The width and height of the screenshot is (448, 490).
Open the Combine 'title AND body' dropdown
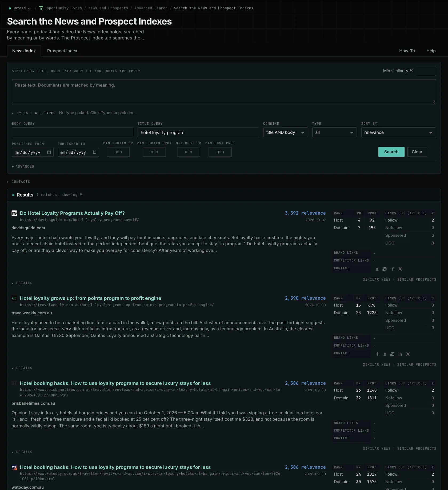tap(285, 132)
